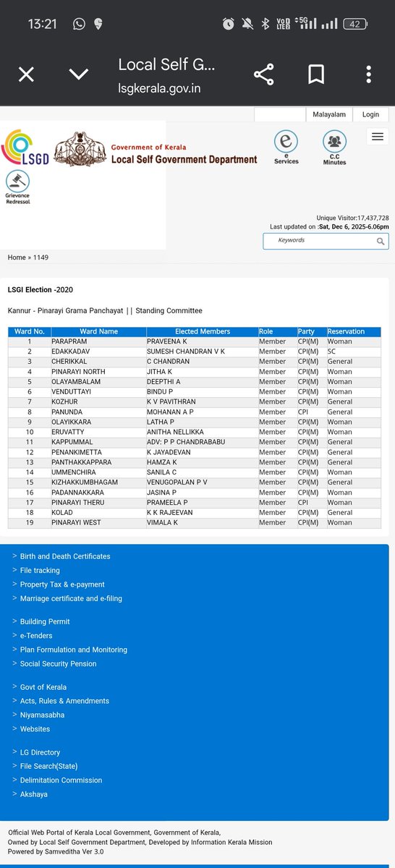
Task: Switch language to Malayalam
Action: [x=329, y=114]
